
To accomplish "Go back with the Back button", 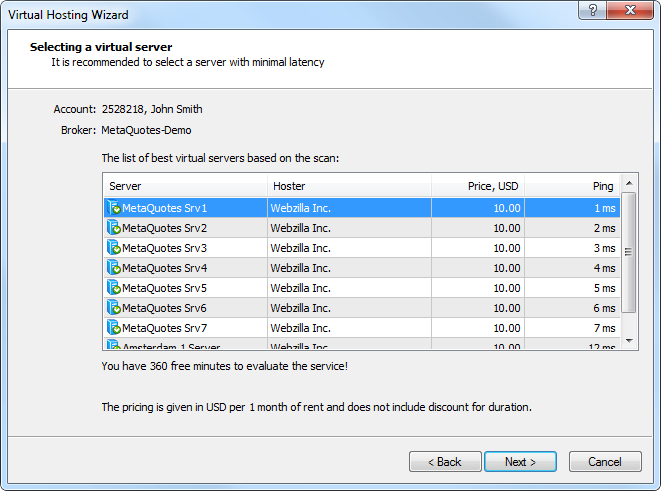I will click(444, 462).
